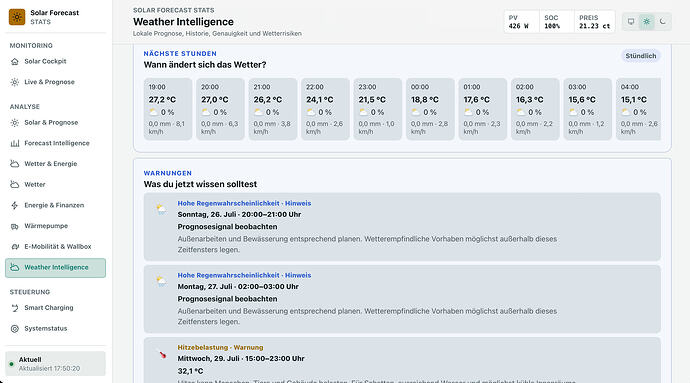Click '15,1 °C' in 04:00 card

point(634,100)
